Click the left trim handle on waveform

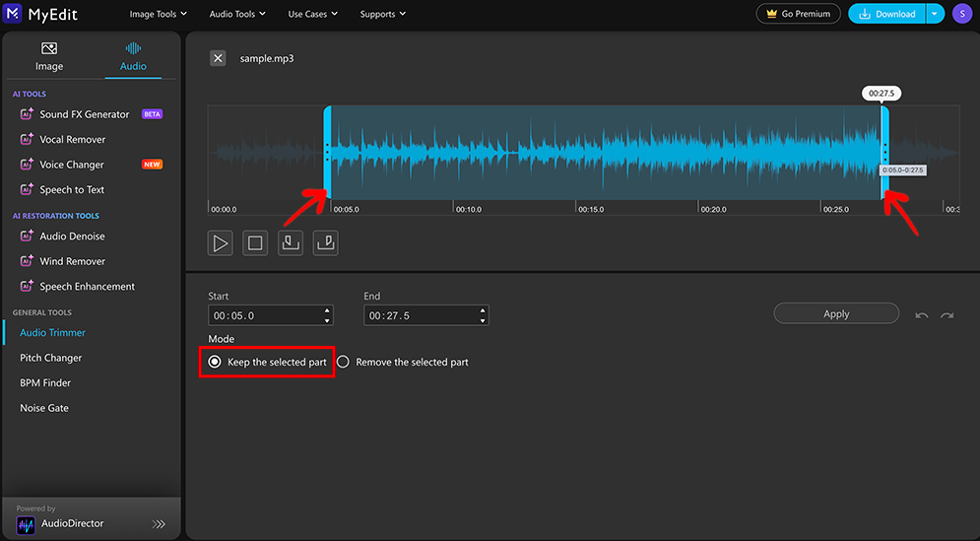327,151
